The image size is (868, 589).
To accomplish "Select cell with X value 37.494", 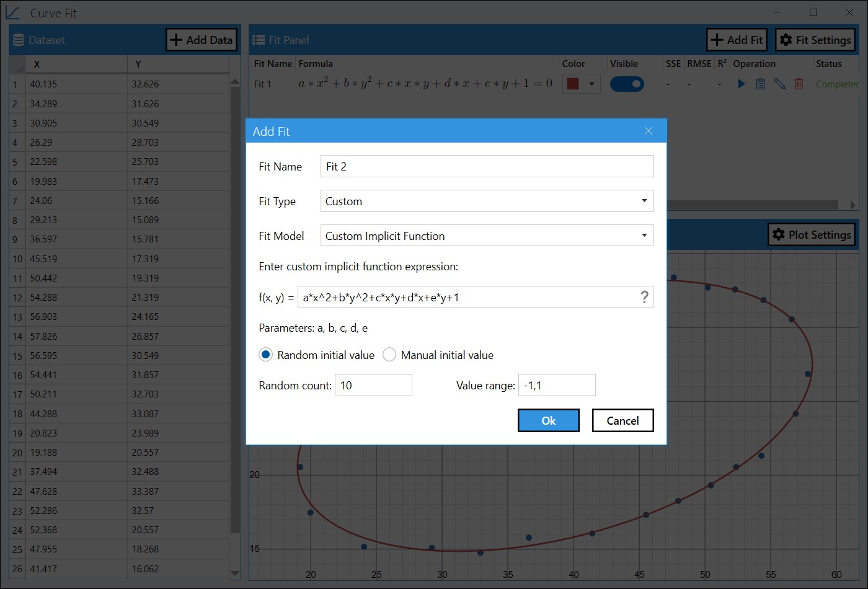I will (x=76, y=471).
